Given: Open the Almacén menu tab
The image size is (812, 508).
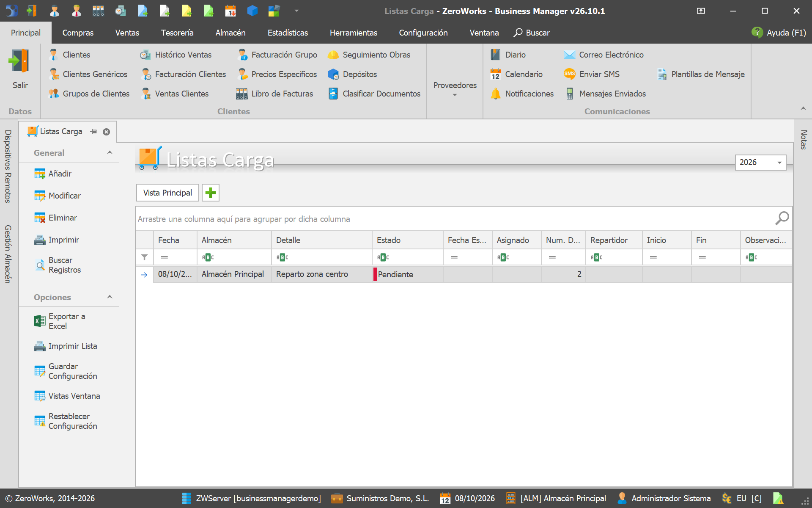Looking at the screenshot, I should pos(230,33).
